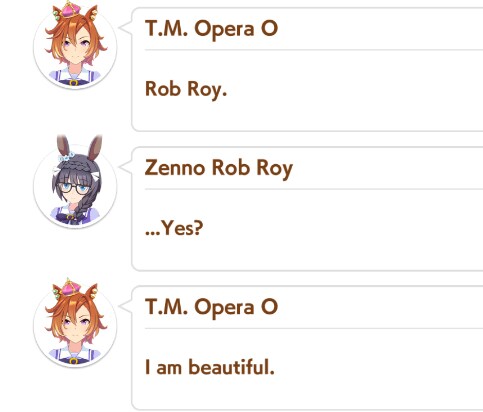
Task: Click the blue hair ornament on Rob Roy
Action: (x=66, y=156)
